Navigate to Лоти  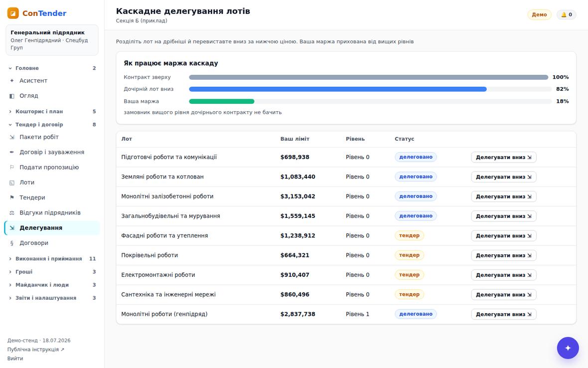pos(52,183)
